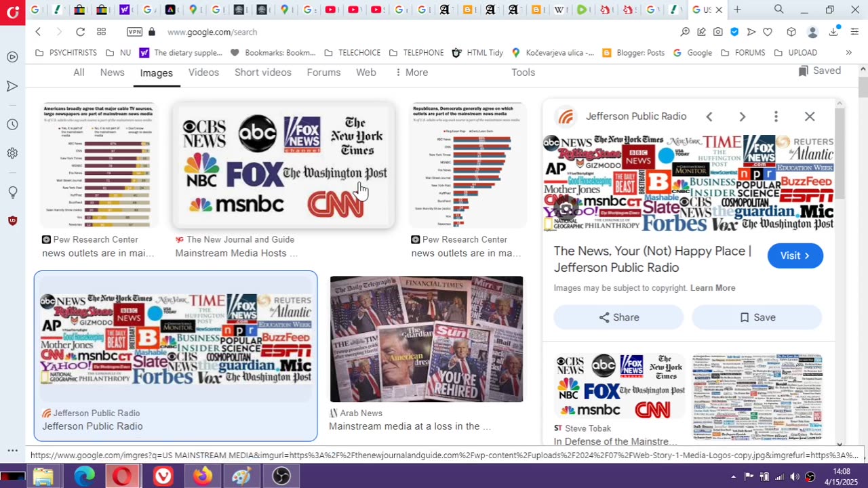Open the UPLOAD bookmarks folder
Screen dimensions: 868x488
pyautogui.click(x=795, y=53)
